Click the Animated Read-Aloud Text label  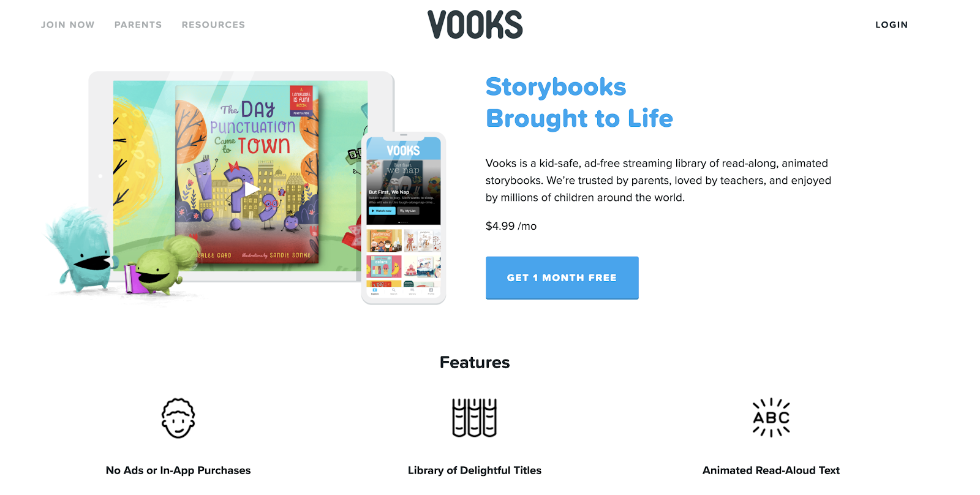pyautogui.click(x=771, y=470)
